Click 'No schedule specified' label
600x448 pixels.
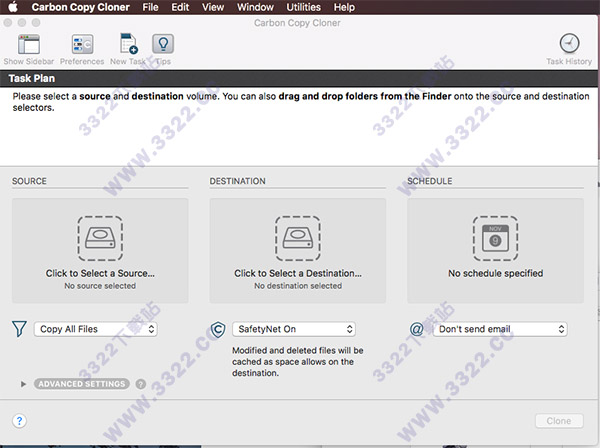pos(496,273)
